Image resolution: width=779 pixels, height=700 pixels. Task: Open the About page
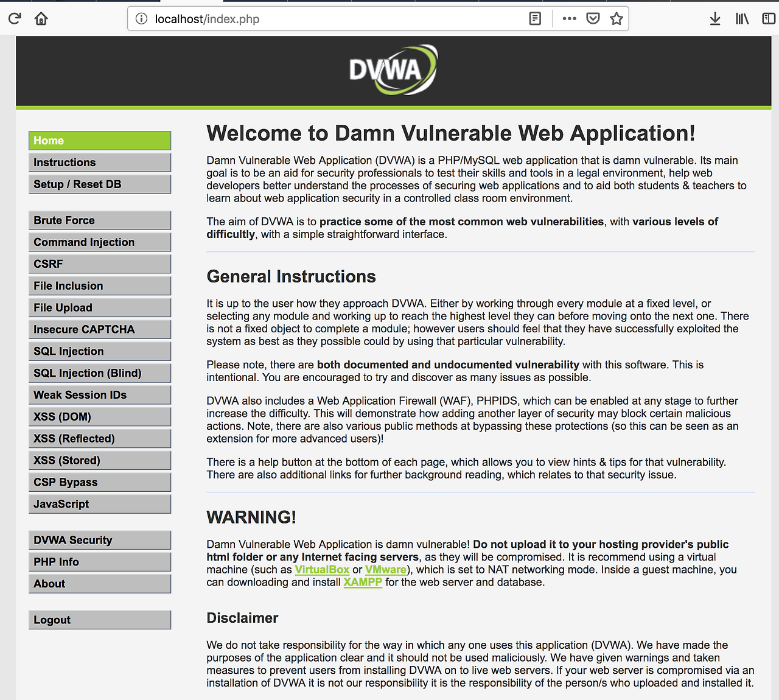[100, 584]
